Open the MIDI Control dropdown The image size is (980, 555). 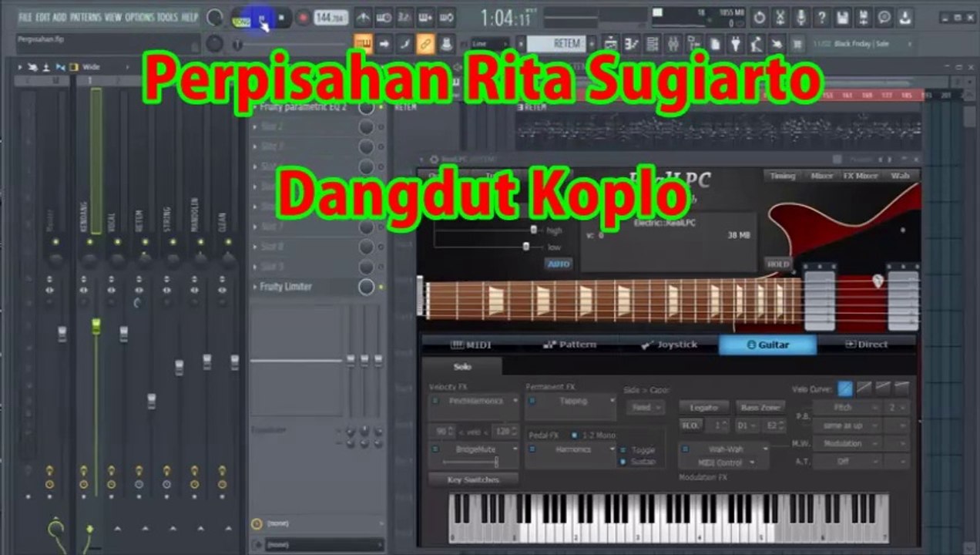click(723, 462)
